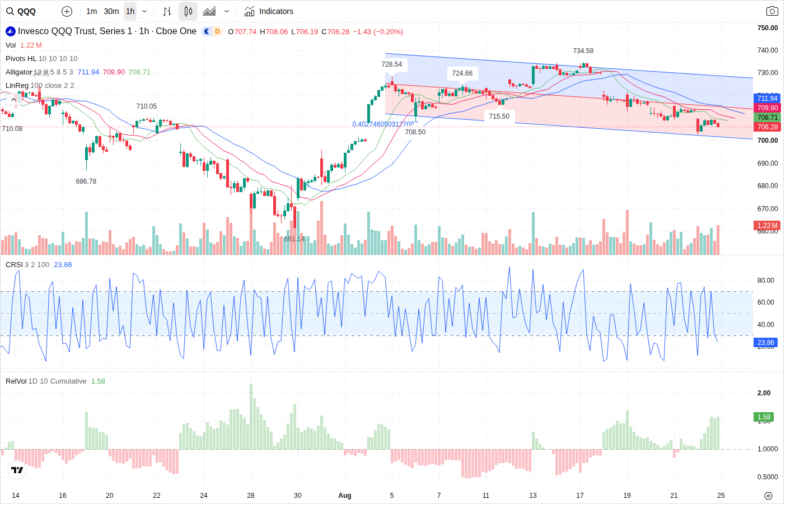Take a chart snapshot with camera icon
The width and height of the screenshot is (795, 532).
(772, 11)
